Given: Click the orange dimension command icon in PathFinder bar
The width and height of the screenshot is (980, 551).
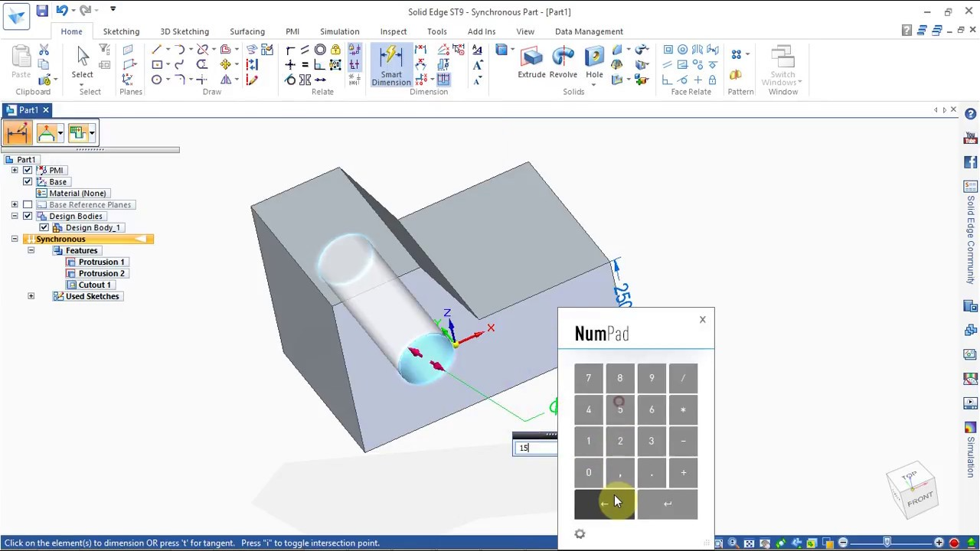Looking at the screenshot, I should 17,133.
